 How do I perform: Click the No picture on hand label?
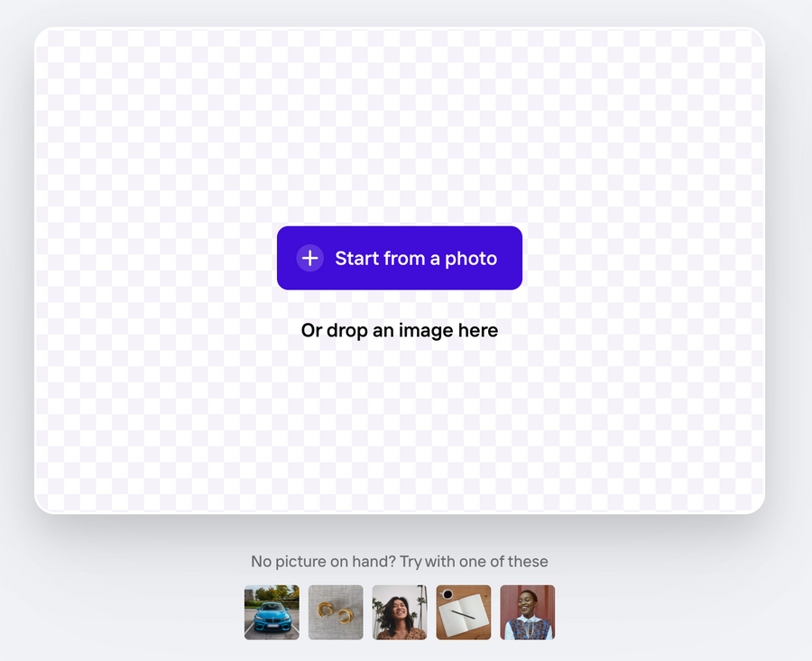[400, 561]
